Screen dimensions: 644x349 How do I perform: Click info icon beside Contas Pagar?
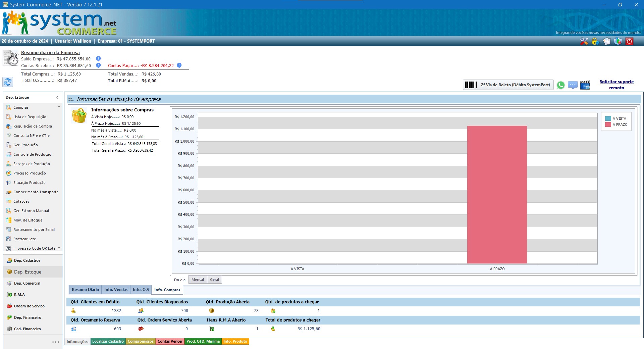pos(179,65)
